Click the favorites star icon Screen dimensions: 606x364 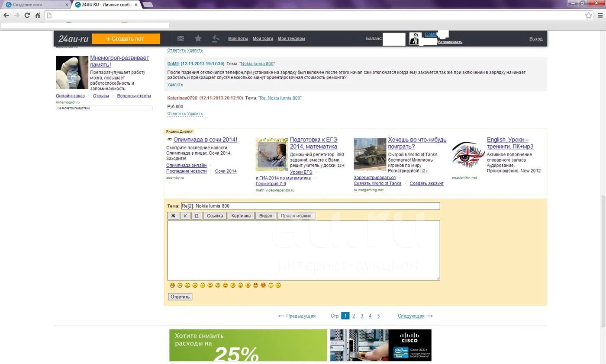(198, 38)
